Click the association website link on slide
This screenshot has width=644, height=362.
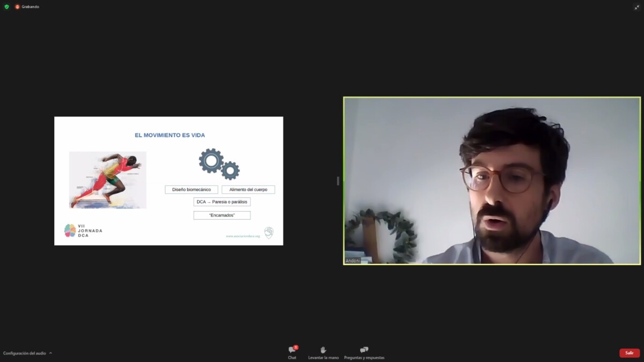pyautogui.click(x=243, y=236)
